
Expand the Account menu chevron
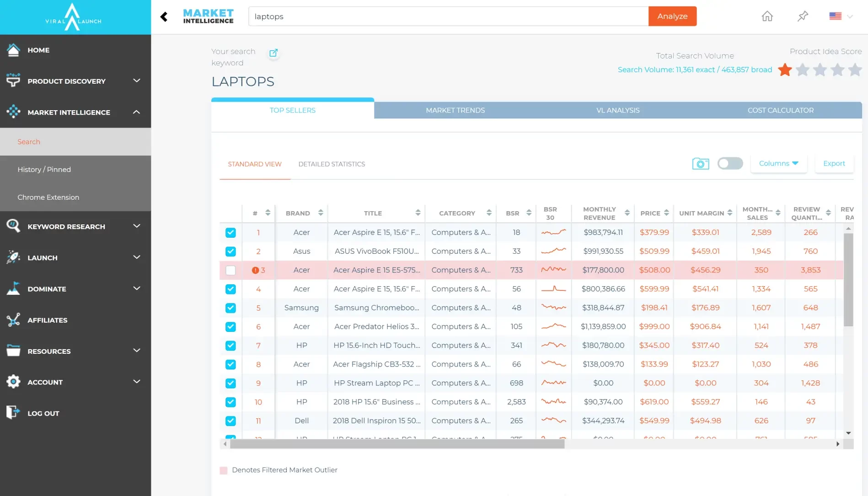point(136,381)
